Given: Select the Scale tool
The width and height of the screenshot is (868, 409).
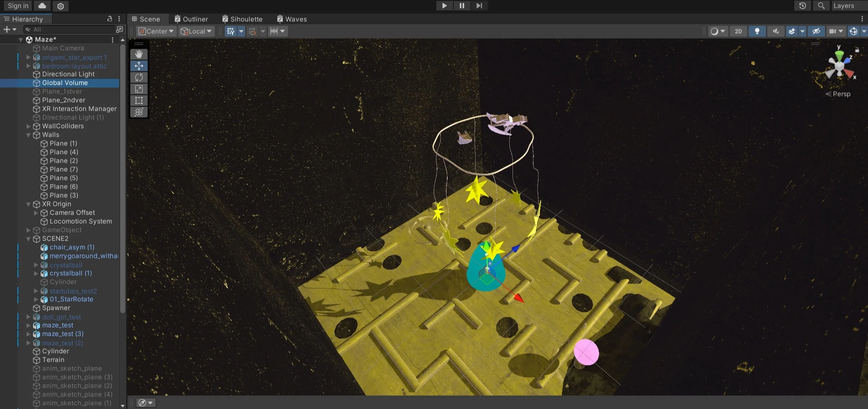Looking at the screenshot, I should tap(139, 89).
